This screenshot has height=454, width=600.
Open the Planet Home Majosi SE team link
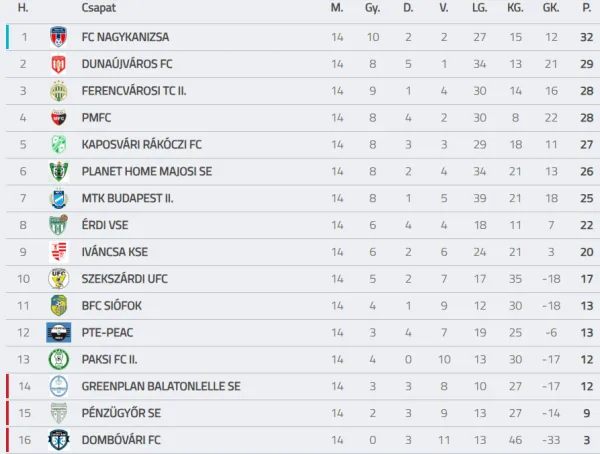click(146, 171)
